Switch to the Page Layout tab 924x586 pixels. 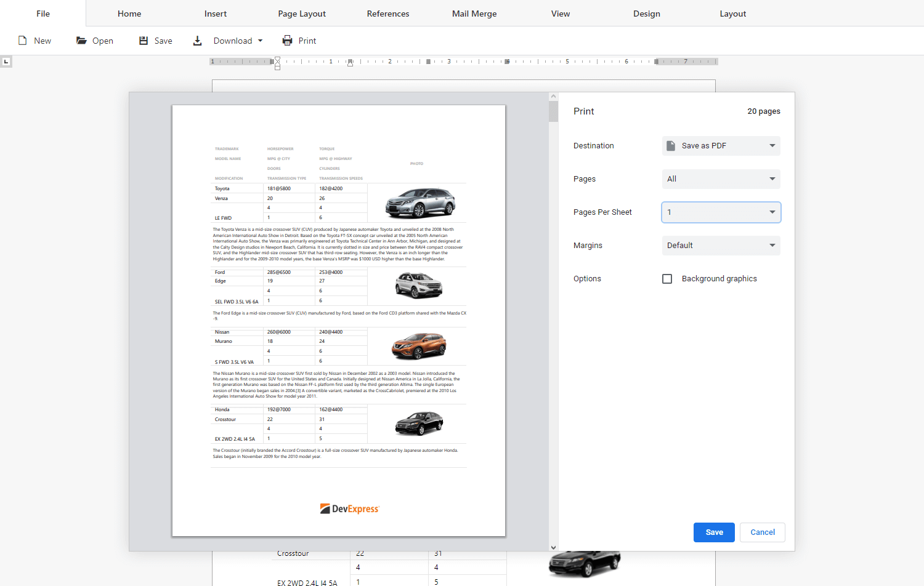tap(302, 14)
